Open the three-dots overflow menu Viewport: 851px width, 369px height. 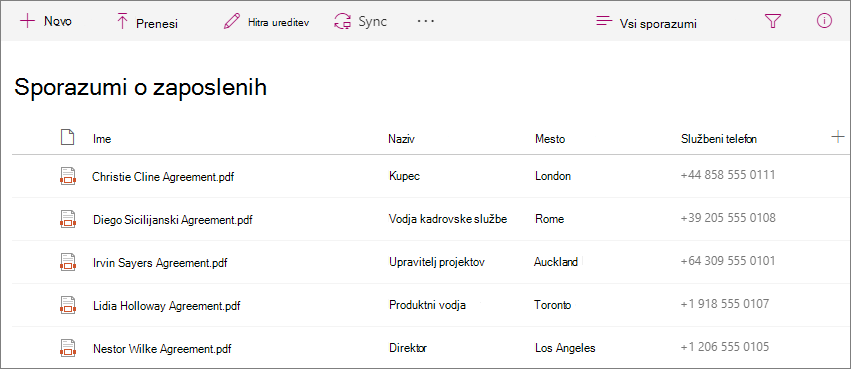click(x=426, y=21)
